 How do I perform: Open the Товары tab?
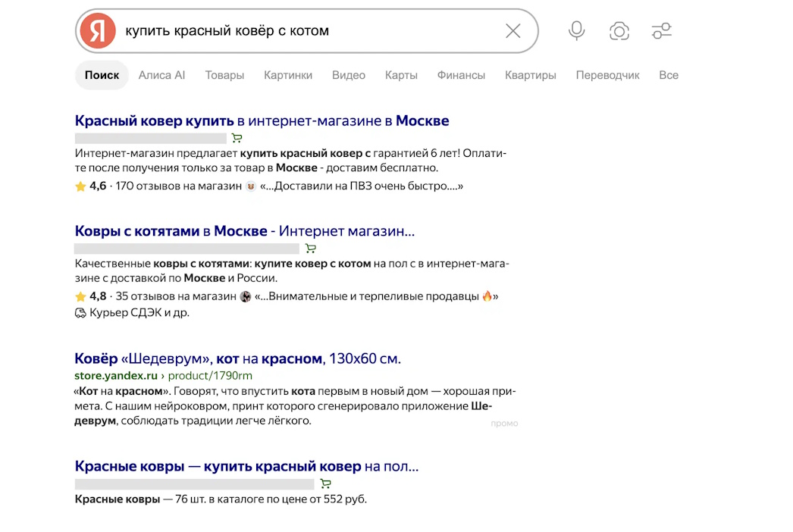224,75
